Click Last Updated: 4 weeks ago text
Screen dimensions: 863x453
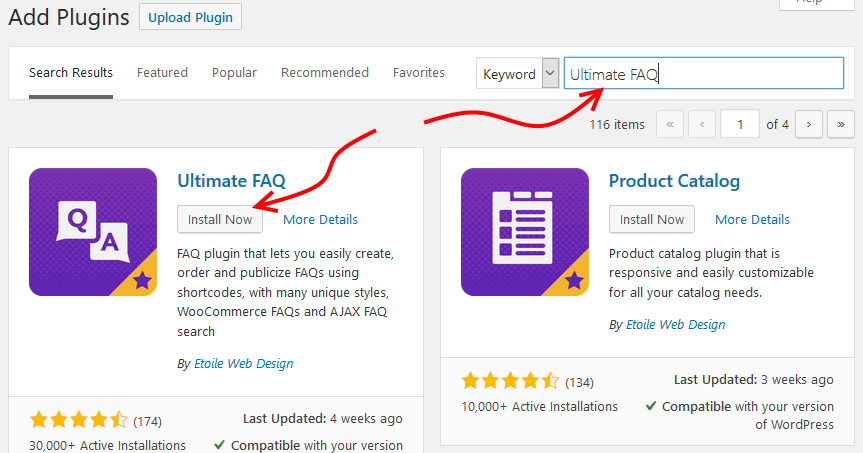click(x=323, y=419)
